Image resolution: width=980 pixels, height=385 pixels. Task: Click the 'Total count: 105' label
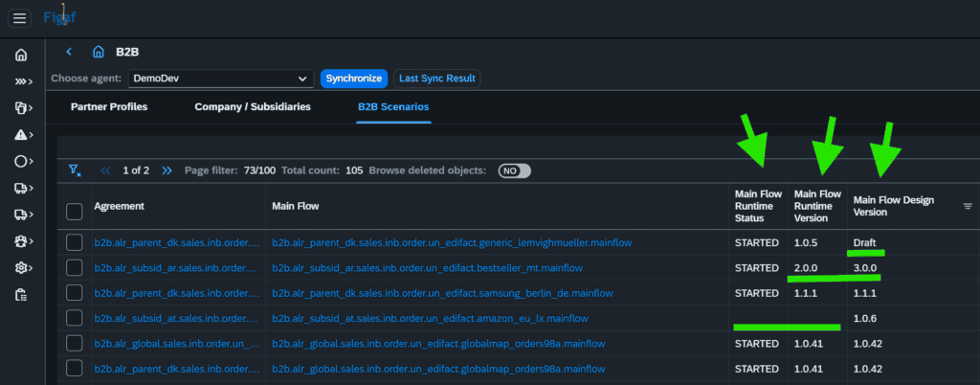click(323, 170)
